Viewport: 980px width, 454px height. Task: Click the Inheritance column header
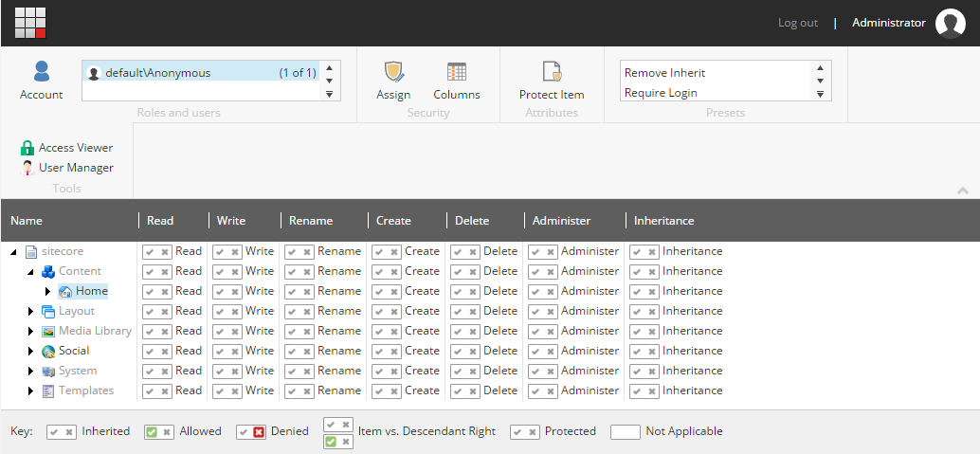pos(664,221)
